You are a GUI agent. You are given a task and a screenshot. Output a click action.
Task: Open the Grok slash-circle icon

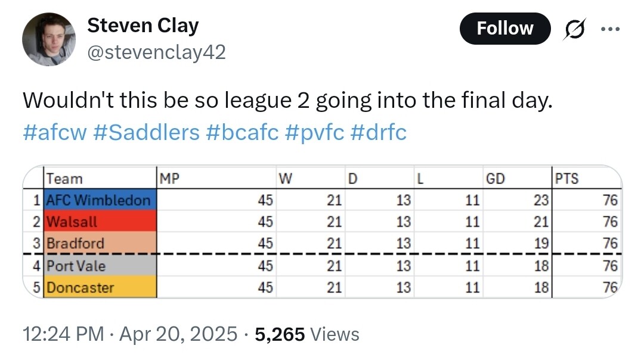[575, 29]
